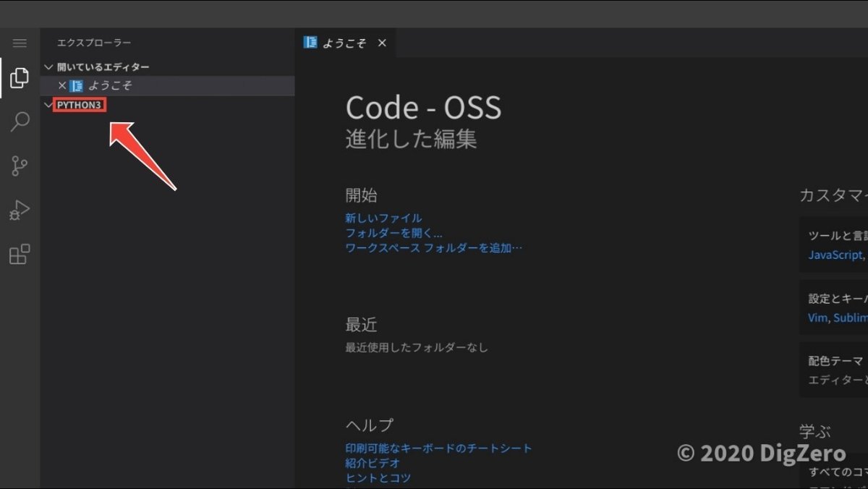Open the ヒントとコツ link
This screenshot has width=868, height=489.
378,478
